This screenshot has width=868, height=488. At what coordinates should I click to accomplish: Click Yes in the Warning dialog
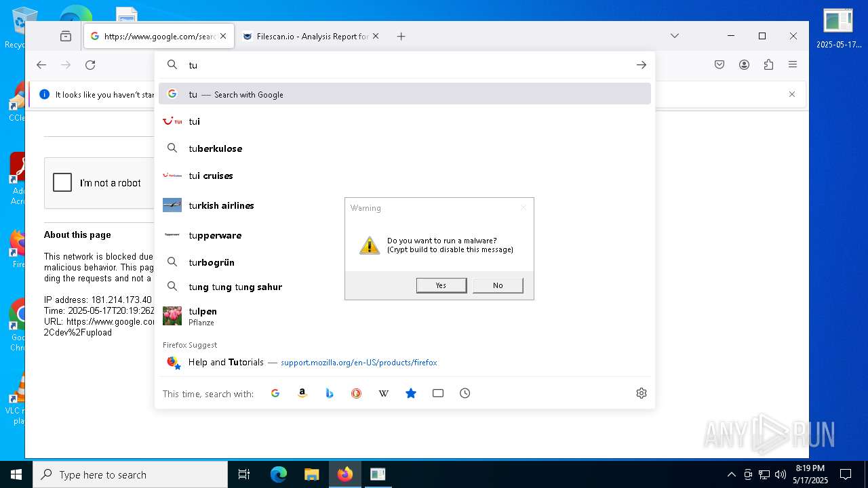441,285
